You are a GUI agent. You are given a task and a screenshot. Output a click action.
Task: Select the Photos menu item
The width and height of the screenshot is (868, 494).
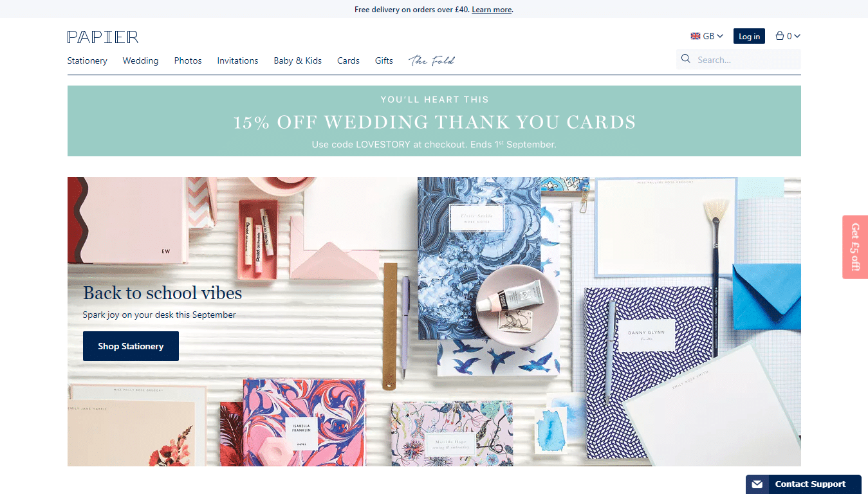(x=188, y=60)
